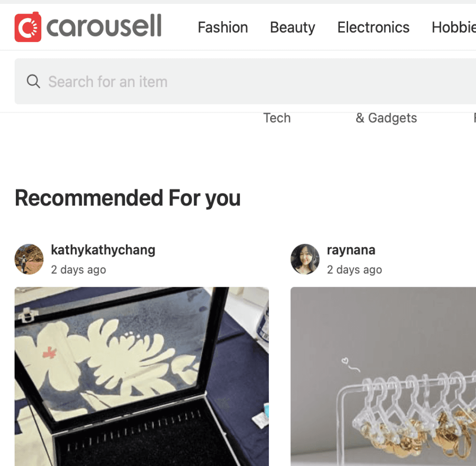
Task: Open the jewelry display box listing photo
Action: [142, 377]
